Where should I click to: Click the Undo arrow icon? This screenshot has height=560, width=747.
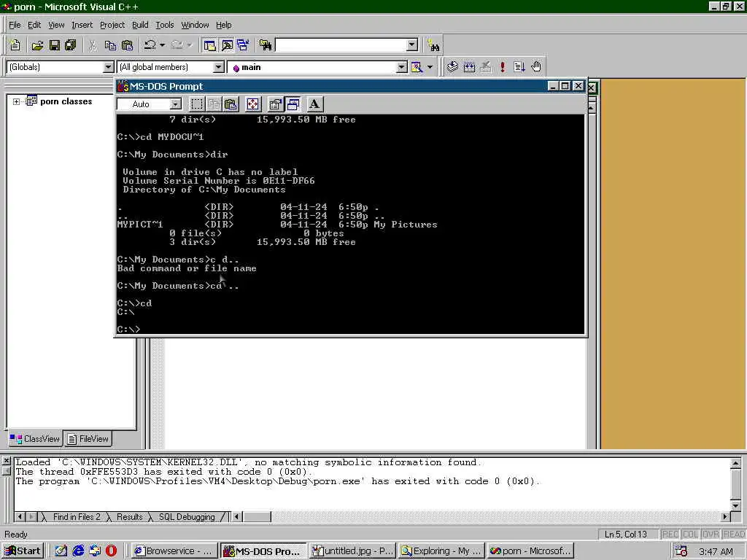[150, 45]
